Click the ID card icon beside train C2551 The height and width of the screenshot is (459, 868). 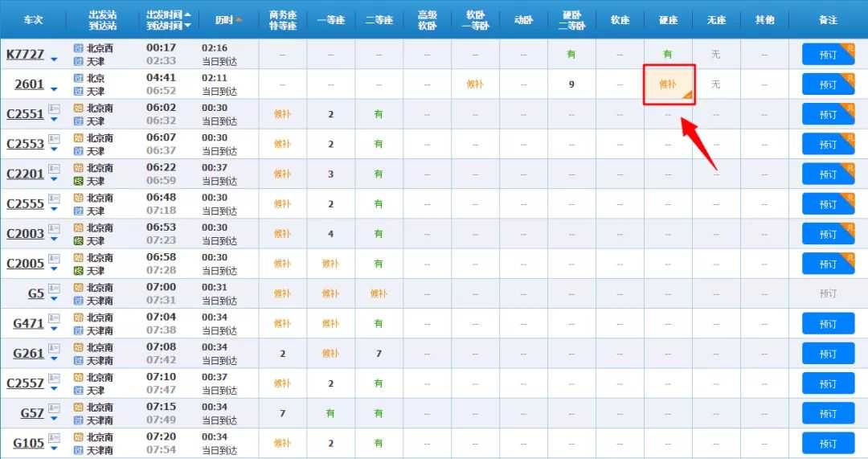tap(55, 109)
